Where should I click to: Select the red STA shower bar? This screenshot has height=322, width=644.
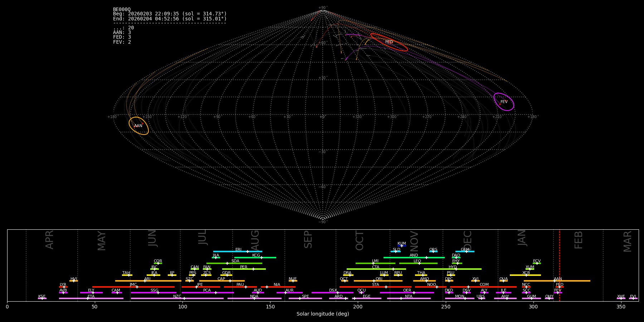(x=375, y=287)
